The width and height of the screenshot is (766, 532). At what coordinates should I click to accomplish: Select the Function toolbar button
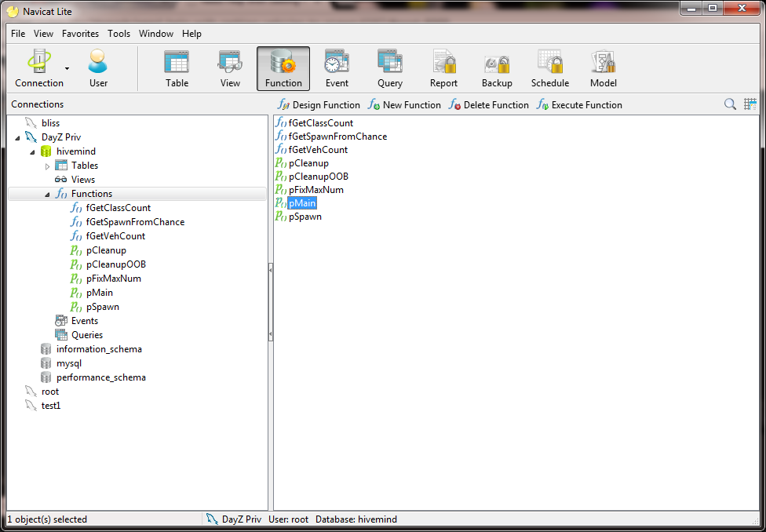pyautogui.click(x=283, y=68)
